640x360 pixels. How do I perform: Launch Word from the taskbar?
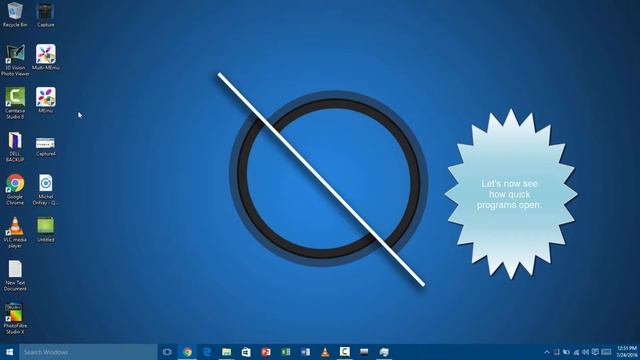click(x=305, y=352)
